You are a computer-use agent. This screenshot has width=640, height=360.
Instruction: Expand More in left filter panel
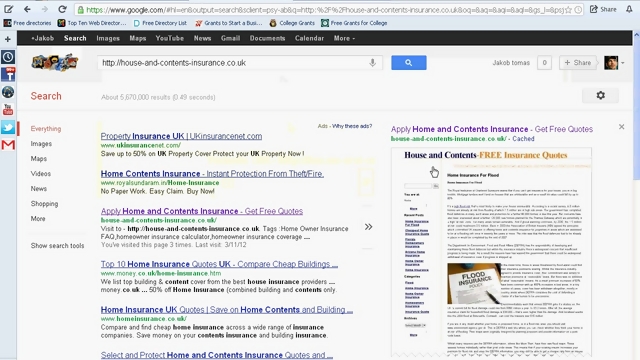point(38,219)
